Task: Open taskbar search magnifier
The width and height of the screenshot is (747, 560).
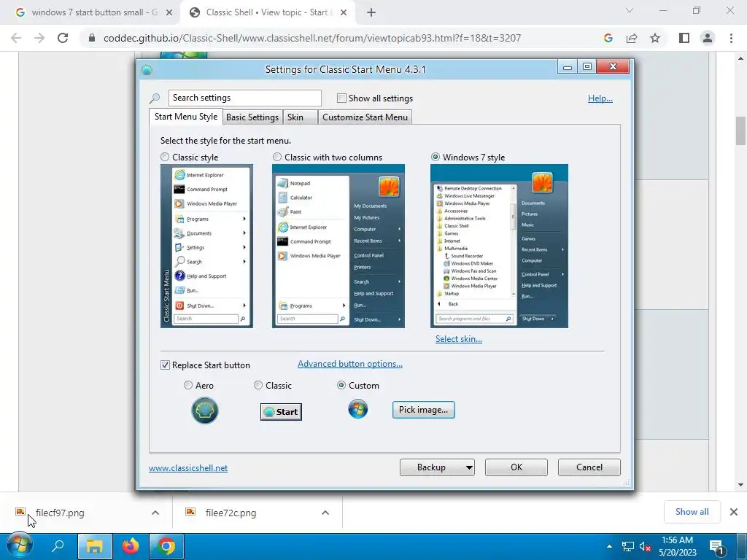Action: pos(58,545)
